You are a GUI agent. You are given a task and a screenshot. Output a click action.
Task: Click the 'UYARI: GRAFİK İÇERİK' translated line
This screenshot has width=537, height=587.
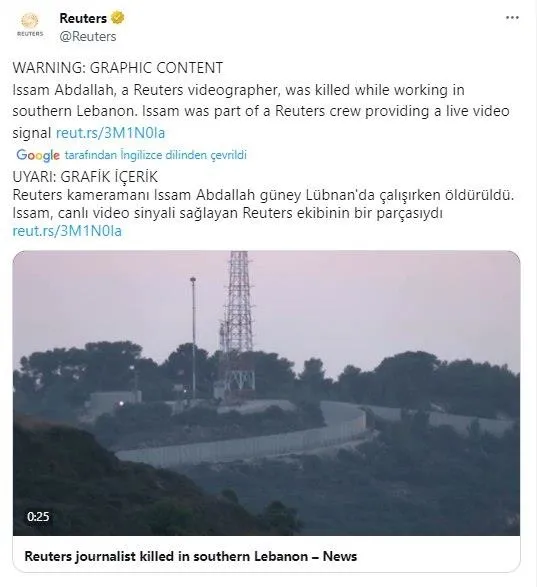[85, 177]
